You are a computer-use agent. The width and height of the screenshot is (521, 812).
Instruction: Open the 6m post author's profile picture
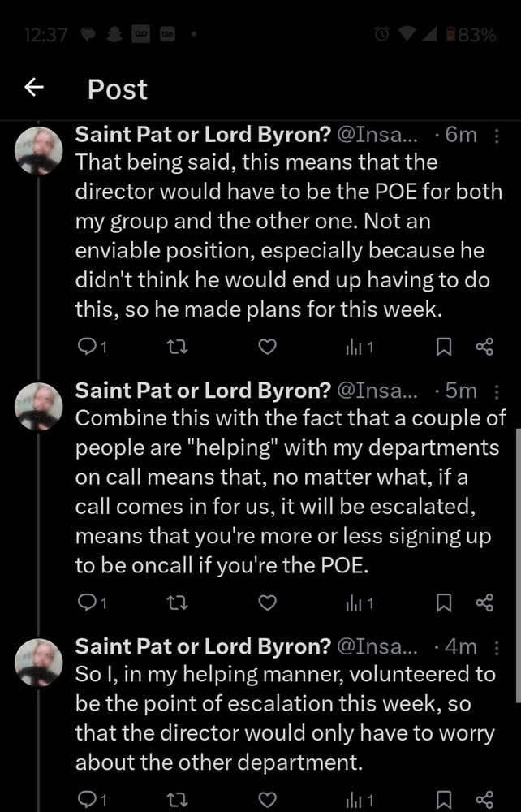(39, 150)
